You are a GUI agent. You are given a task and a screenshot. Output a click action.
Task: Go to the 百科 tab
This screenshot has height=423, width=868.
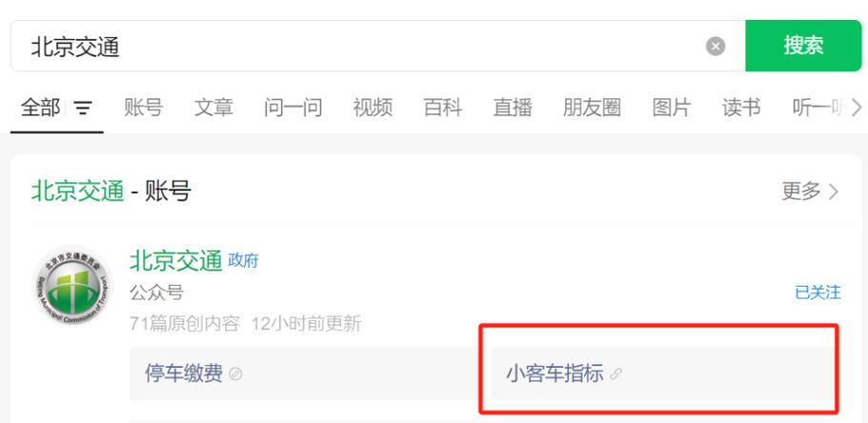pyautogui.click(x=442, y=108)
